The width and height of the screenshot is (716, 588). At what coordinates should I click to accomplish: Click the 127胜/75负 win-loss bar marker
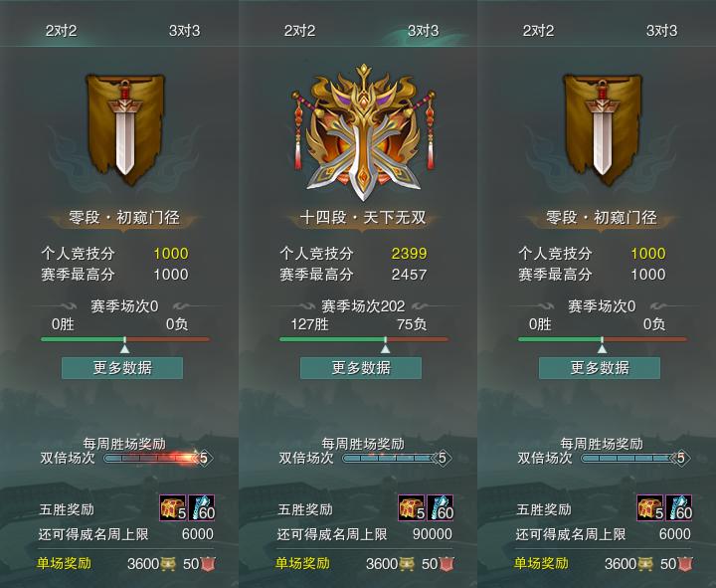386,346
